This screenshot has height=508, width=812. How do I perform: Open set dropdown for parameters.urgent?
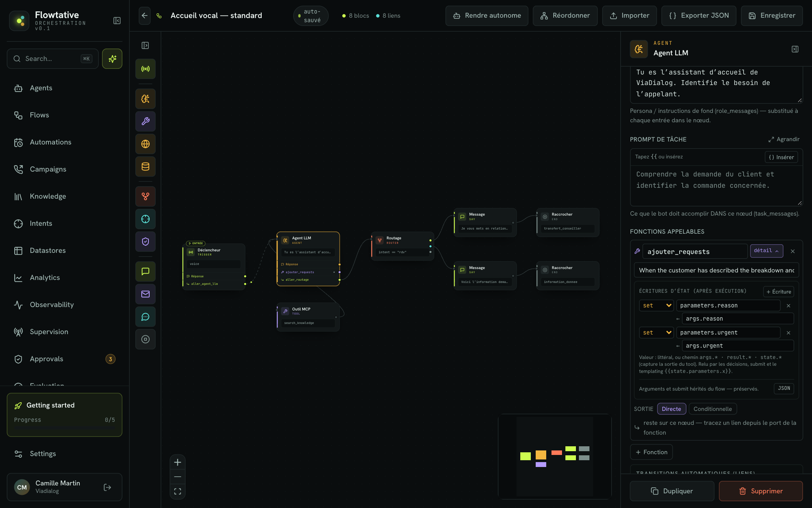[x=656, y=333]
